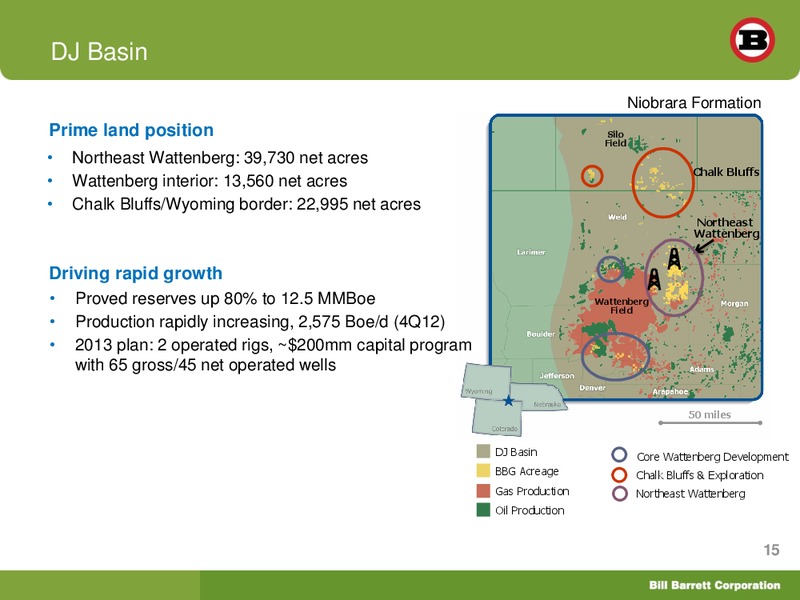
Task: Click the Adams county label
Action: pos(702,369)
